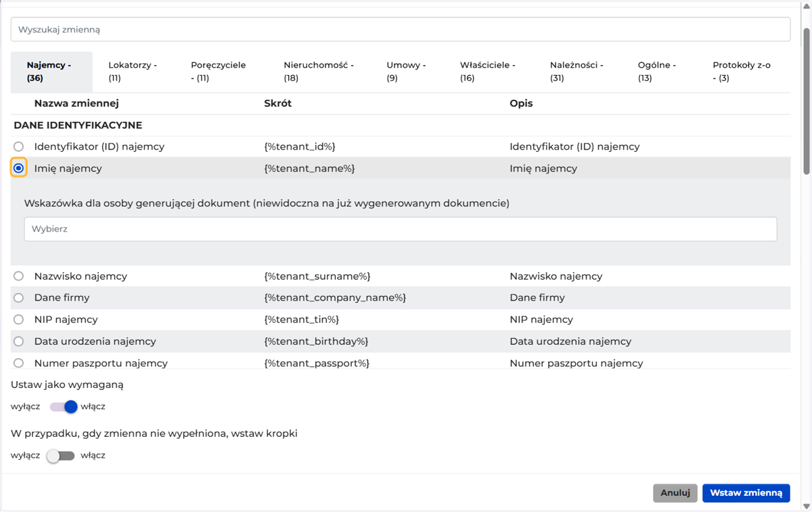
Task: Click the Nazwisko najemcy description cell
Action: click(x=556, y=276)
